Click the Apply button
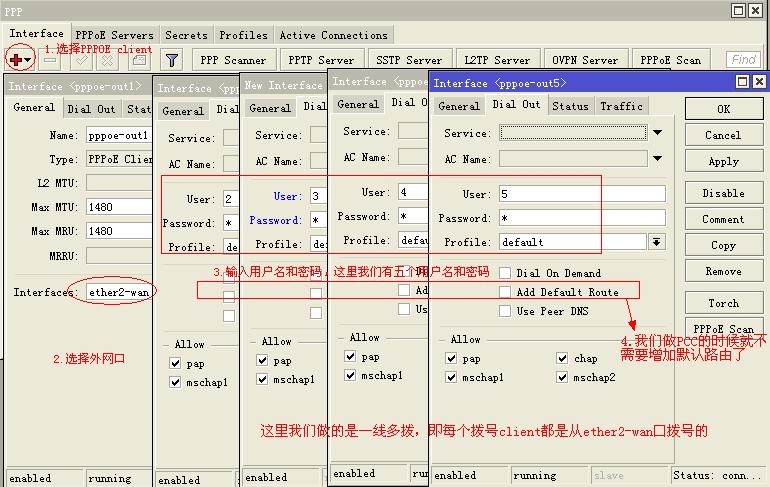Screen dimensions: 770x487 (x=724, y=161)
